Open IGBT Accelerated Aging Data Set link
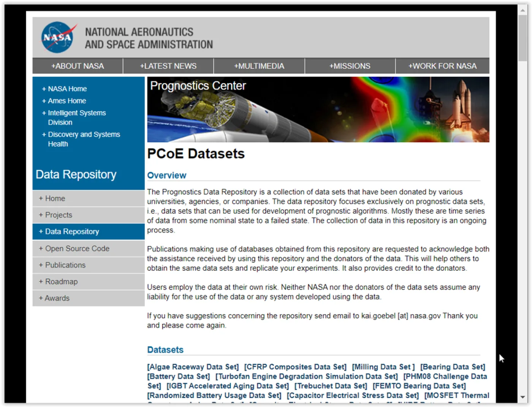 (x=228, y=386)
